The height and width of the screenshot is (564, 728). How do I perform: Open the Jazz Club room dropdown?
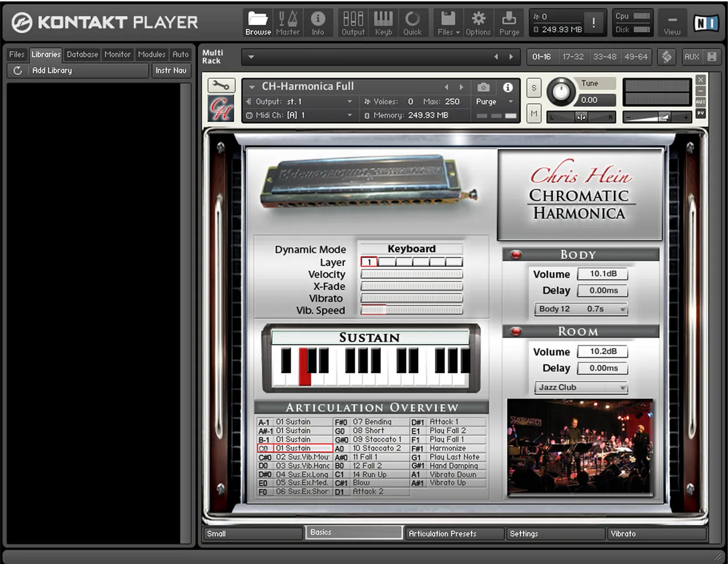(581, 387)
